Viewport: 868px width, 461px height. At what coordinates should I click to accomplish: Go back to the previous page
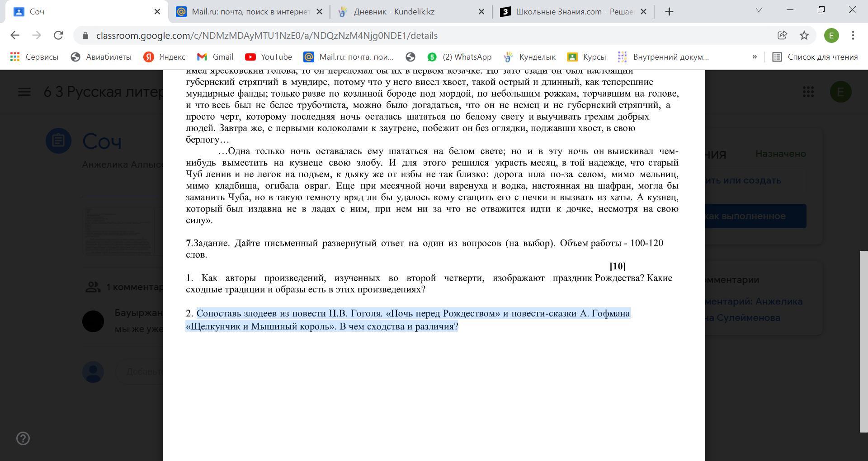(15, 35)
